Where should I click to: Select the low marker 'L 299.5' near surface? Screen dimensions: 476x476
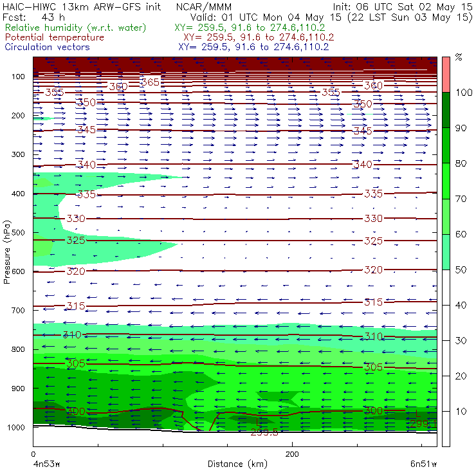[264, 427]
